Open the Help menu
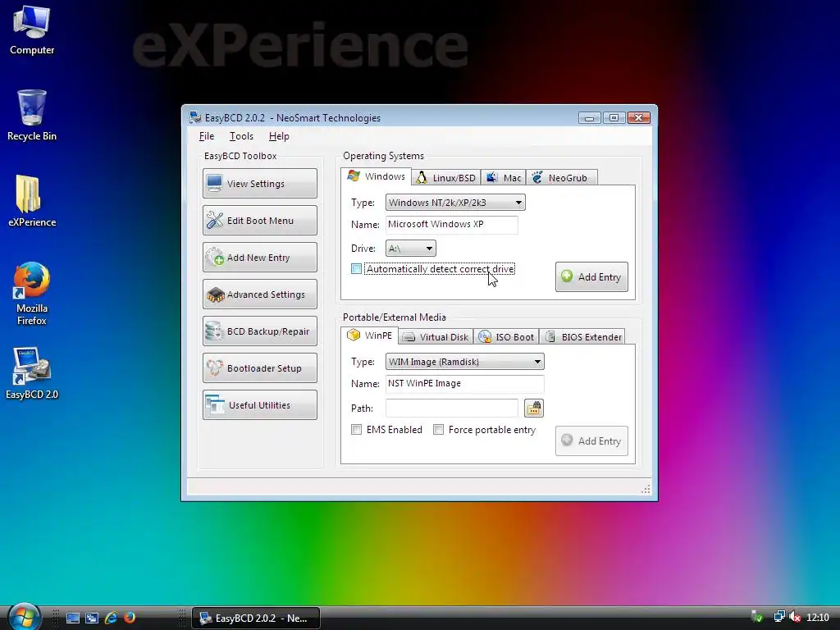 pos(279,136)
